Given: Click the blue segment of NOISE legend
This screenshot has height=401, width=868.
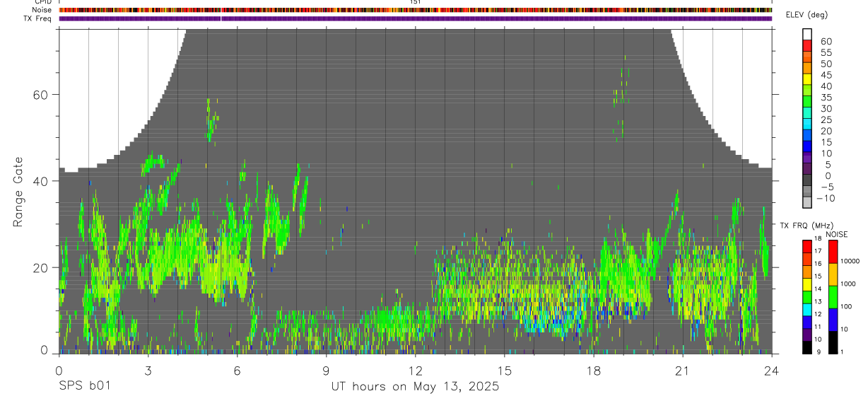Looking at the screenshot, I should tap(833, 320).
